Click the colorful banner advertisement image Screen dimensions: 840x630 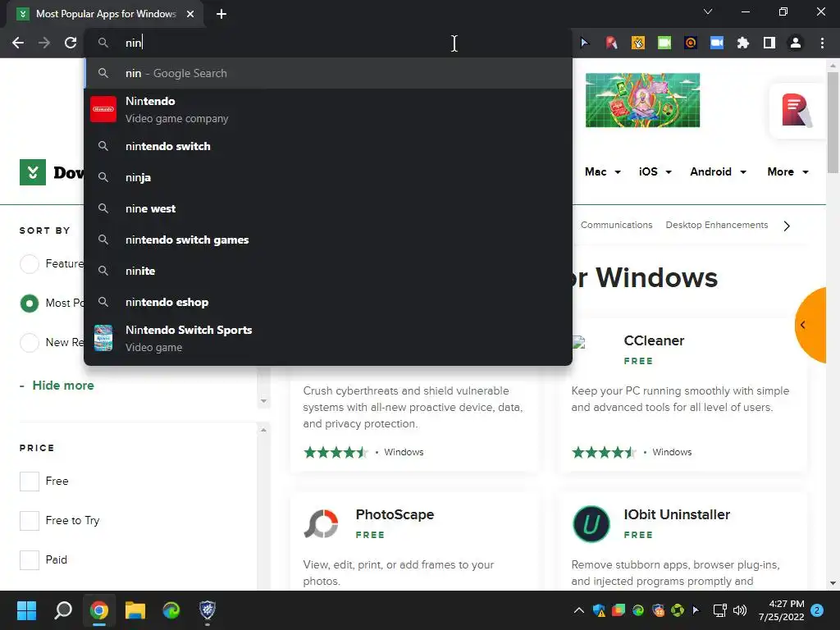[642, 100]
